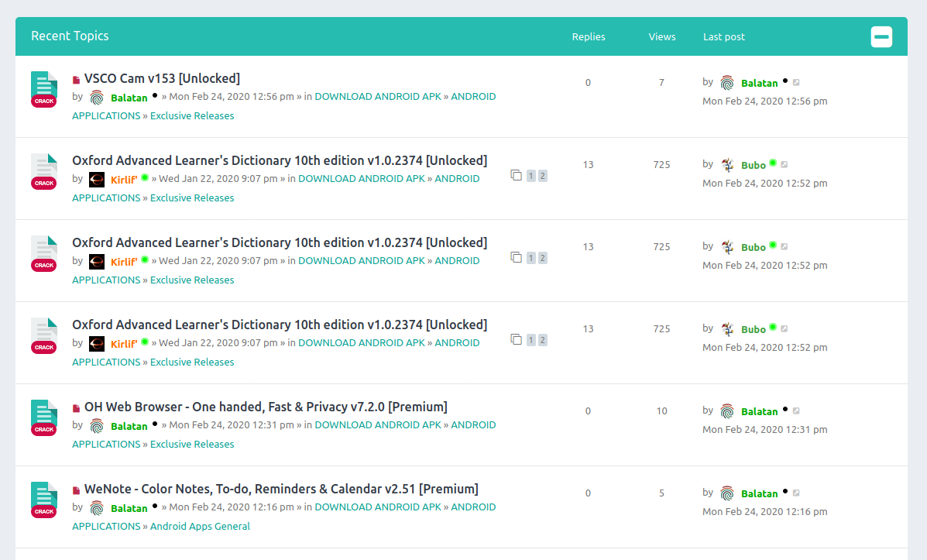Open Balatan's name in OH Web Browser last post
This screenshot has width=927, height=560.
(x=760, y=411)
